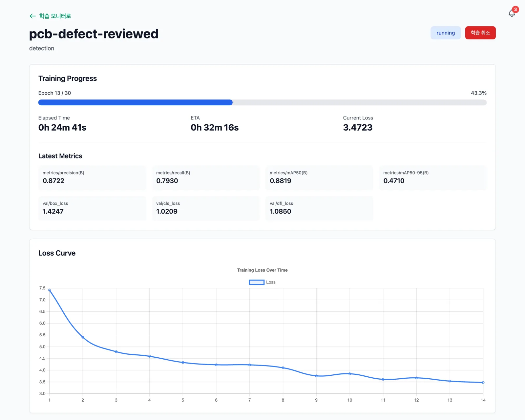Click the blue training progress bar

pos(136,102)
